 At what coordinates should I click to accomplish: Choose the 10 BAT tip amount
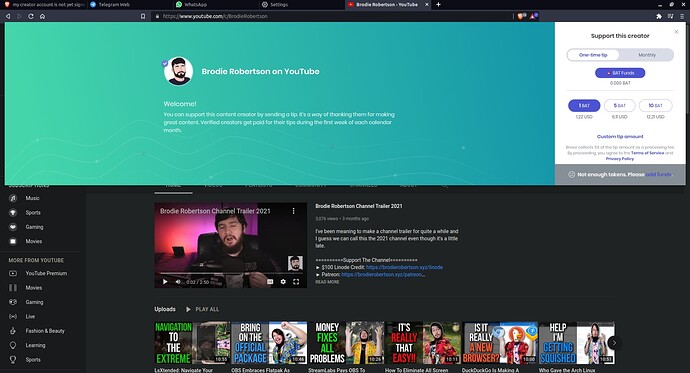[x=655, y=106]
